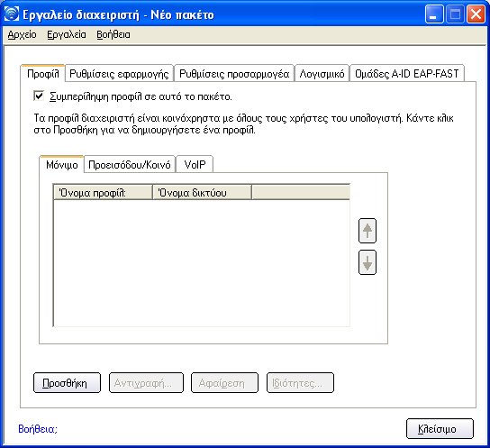Select the Μόνιμο sub-tab
Screen dimensions: 490x448
[x=61, y=164]
